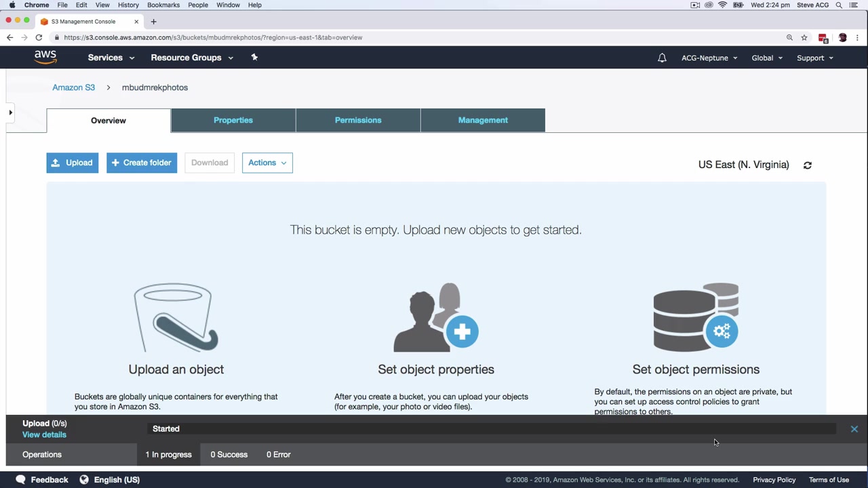Screen dimensions: 868x488
Task: Open the Services dropdown menu
Action: pyautogui.click(x=111, y=58)
